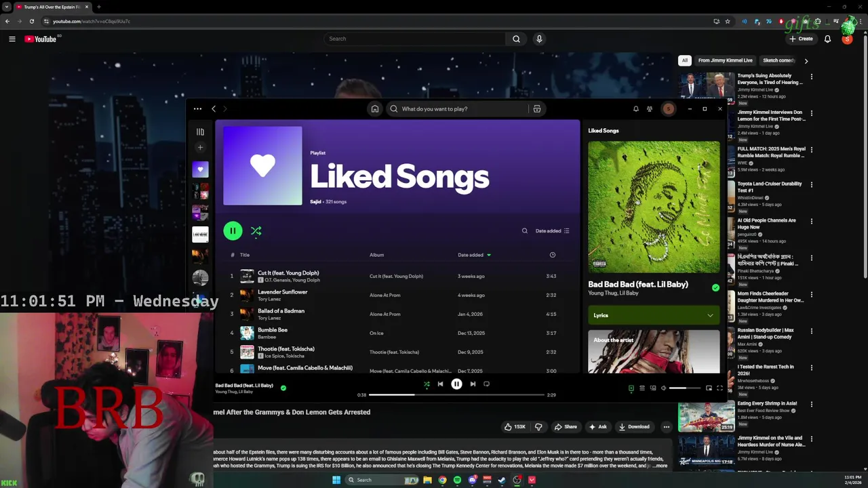Open Bad Bad Bad album artwork
Image resolution: width=868 pixels, height=488 pixels.
pyautogui.click(x=654, y=207)
